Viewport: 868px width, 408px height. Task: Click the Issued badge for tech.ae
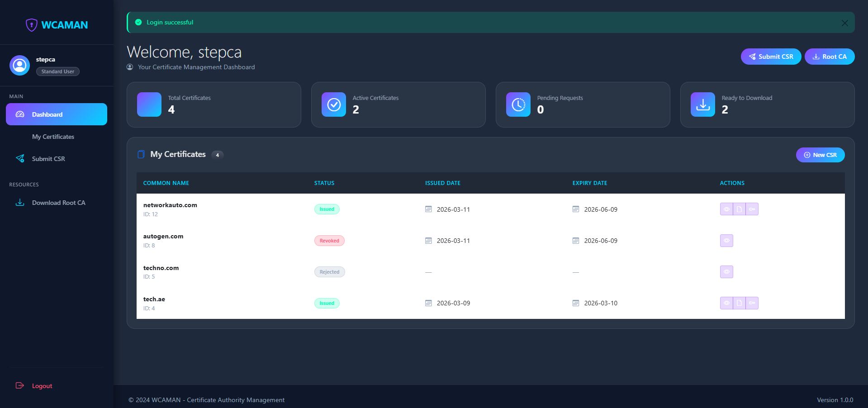[327, 303]
